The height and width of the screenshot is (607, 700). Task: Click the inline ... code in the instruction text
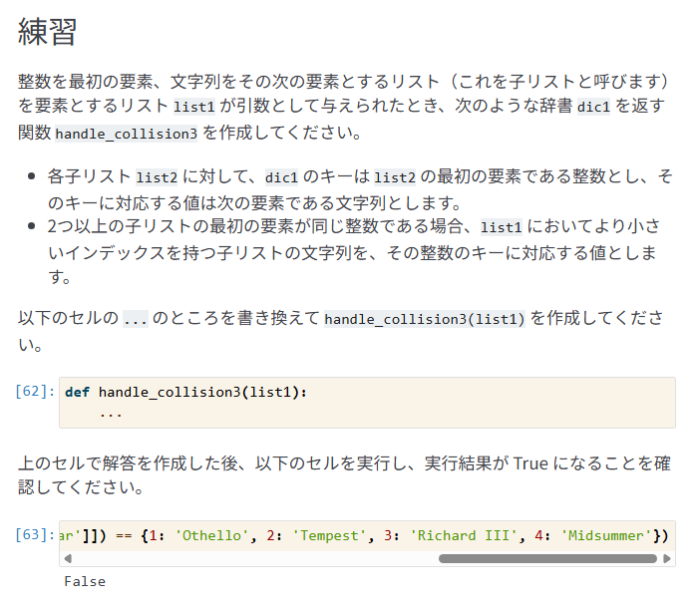[x=135, y=320]
